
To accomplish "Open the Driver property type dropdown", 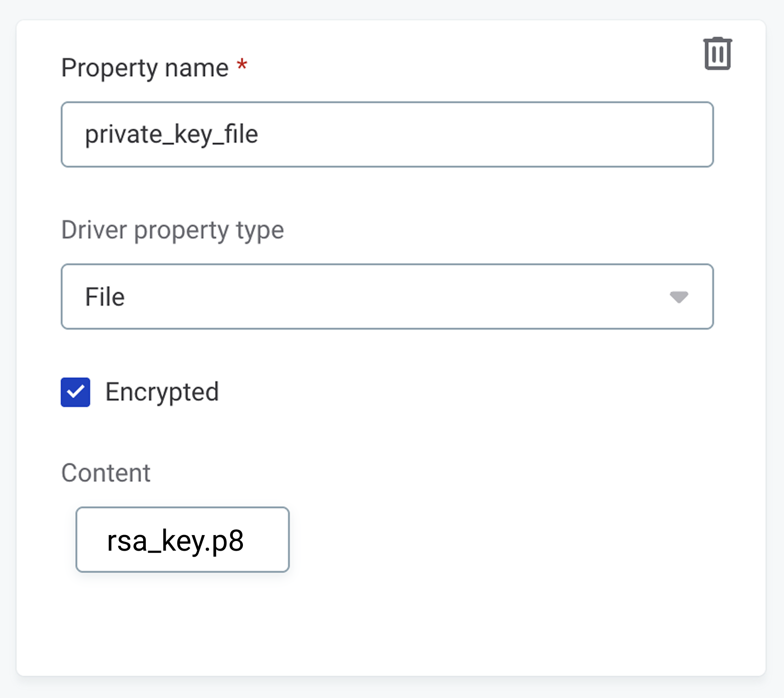I will click(387, 297).
